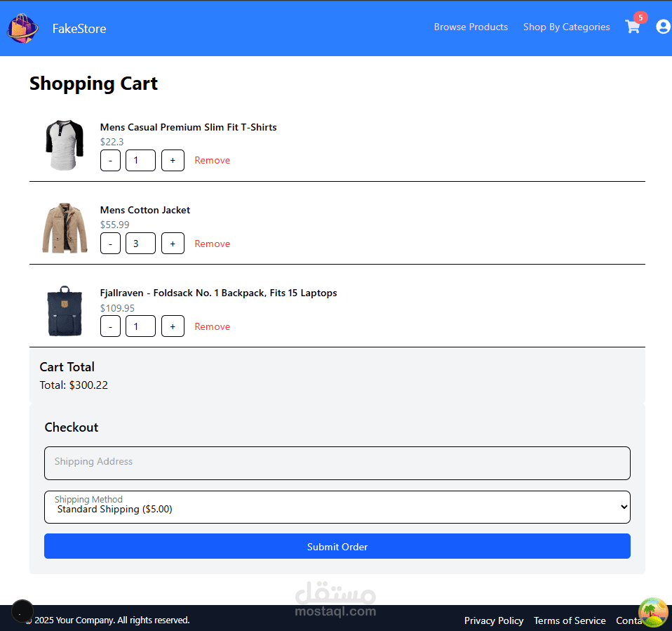This screenshot has width=672, height=631.
Task: Click the Fjallraven Foldsack No. 1 title
Action: tap(219, 293)
